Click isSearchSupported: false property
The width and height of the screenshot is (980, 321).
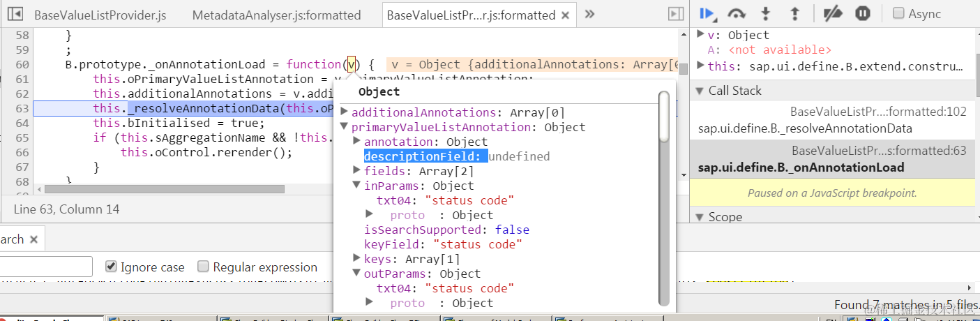(x=446, y=230)
